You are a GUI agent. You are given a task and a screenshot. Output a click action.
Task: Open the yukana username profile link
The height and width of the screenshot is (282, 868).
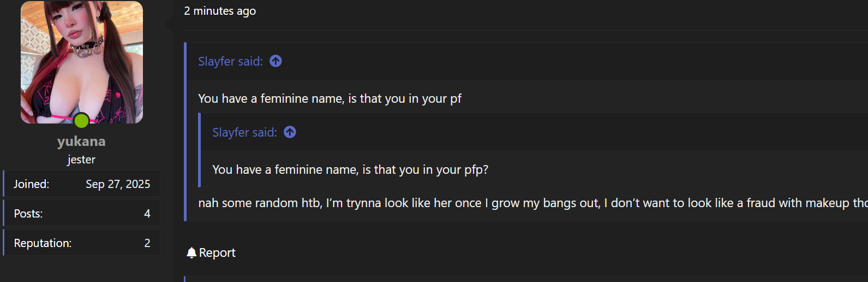point(81,142)
